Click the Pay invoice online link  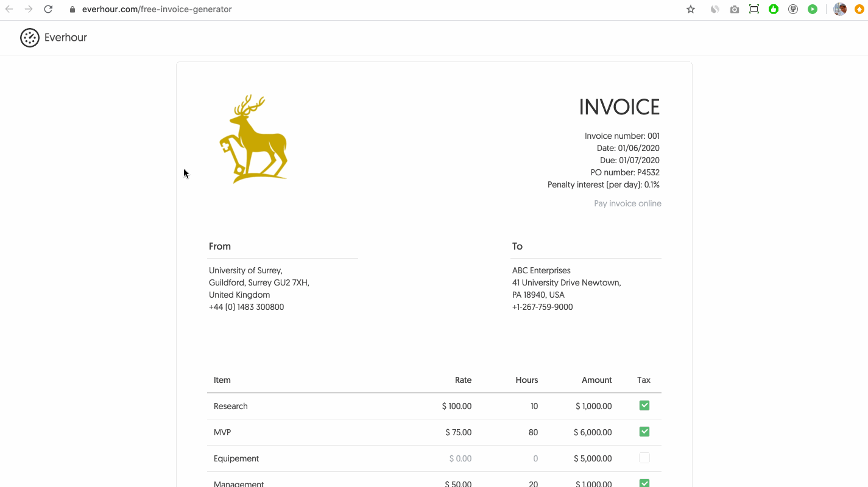627,203
